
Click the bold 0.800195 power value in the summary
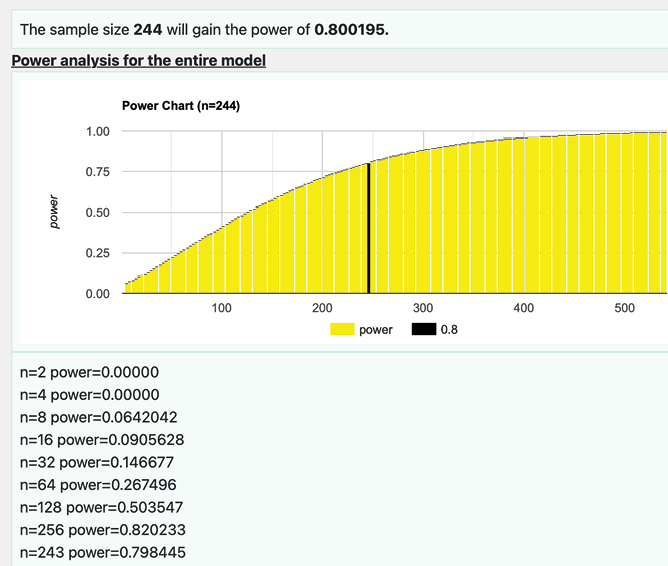click(351, 29)
